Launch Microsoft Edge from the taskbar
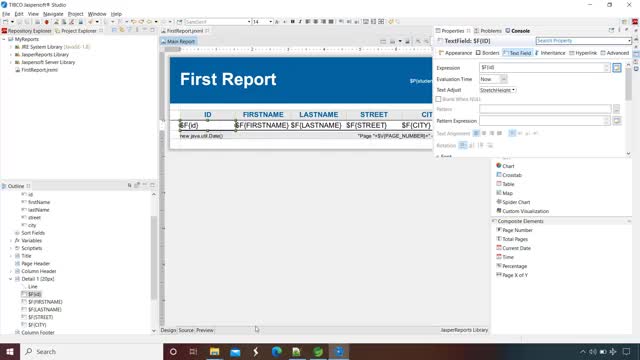Screen dimensions: 640x360 click(x=276, y=351)
